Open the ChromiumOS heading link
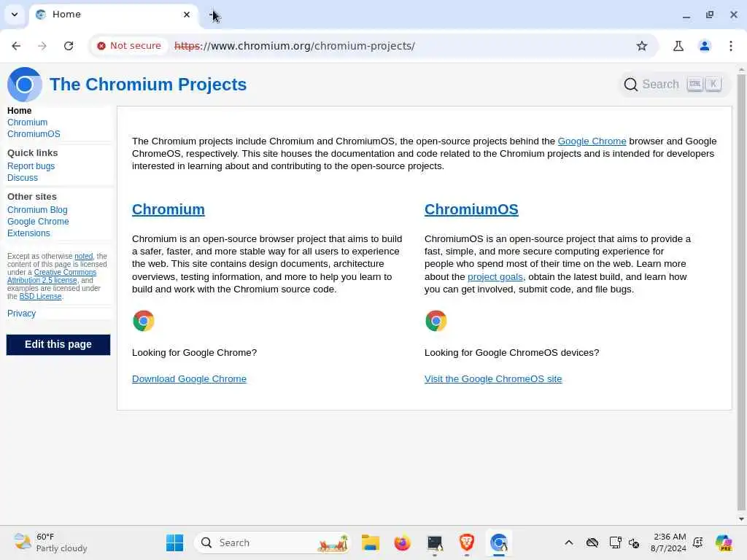This screenshot has height=560, width=747. [x=471, y=209]
